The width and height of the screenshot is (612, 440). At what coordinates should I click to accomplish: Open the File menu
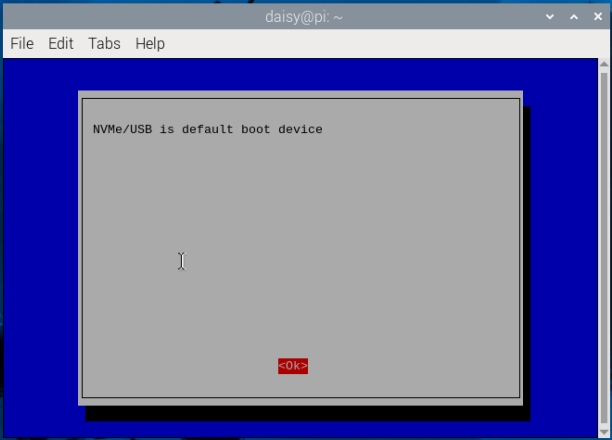22,43
